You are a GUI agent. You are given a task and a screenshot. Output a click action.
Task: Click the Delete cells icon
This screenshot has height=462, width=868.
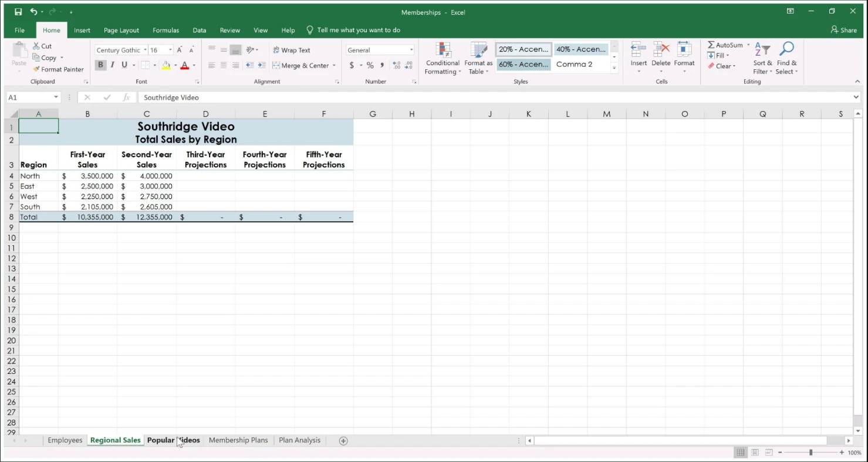(x=661, y=51)
